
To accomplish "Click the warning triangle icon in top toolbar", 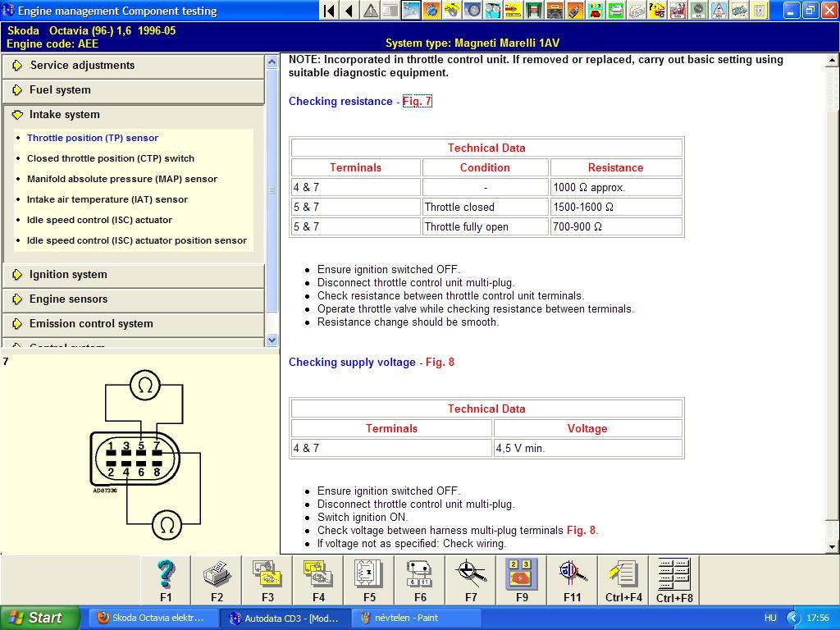I will [370, 10].
